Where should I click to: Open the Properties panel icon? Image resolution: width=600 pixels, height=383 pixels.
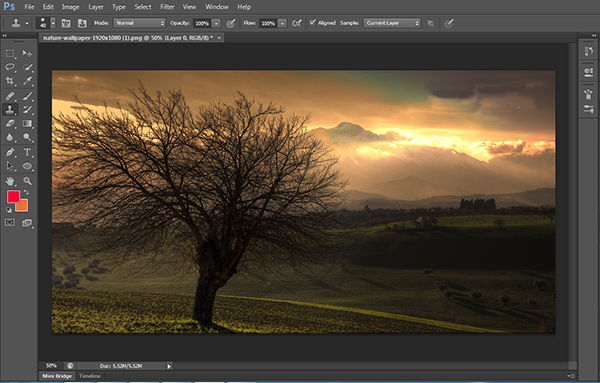(589, 72)
